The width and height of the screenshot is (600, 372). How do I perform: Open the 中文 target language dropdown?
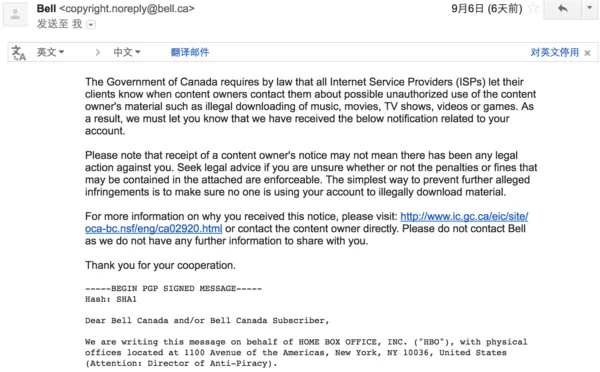pyautogui.click(x=127, y=52)
